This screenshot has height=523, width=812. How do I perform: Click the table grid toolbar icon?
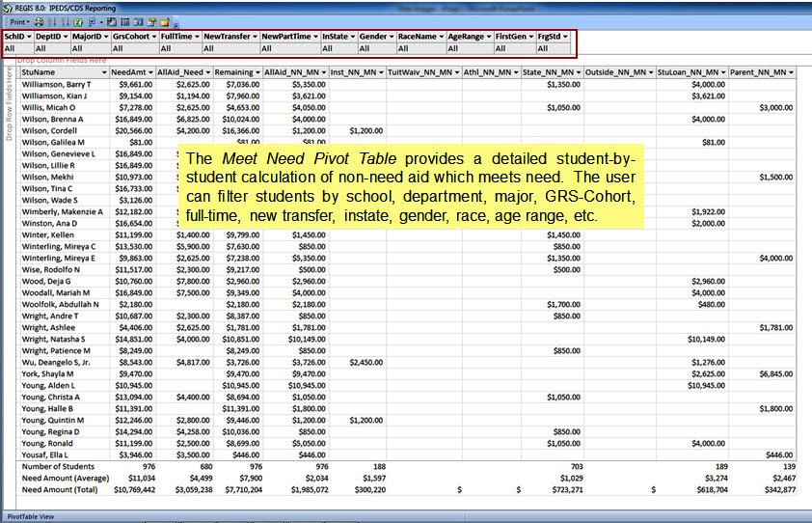[x=124, y=22]
